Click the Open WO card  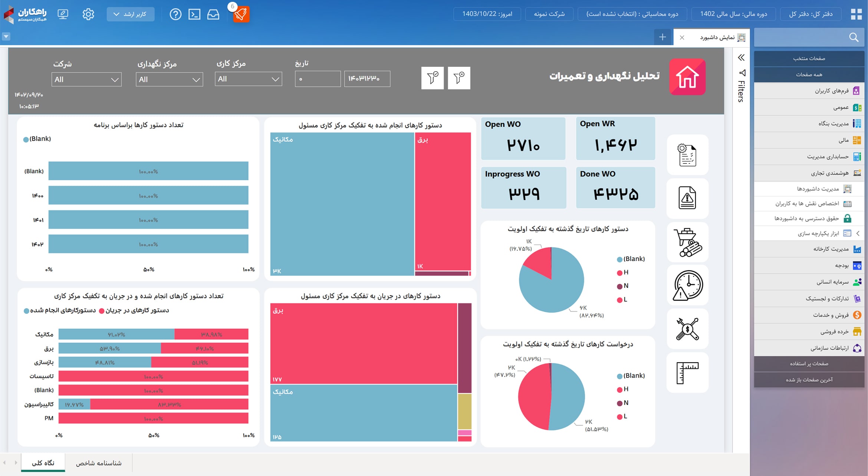pos(523,139)
